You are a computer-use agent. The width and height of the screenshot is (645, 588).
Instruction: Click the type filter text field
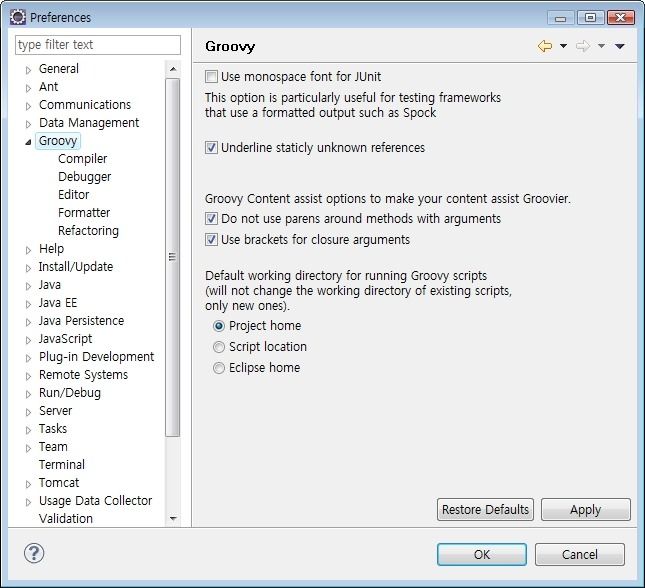[x=98, y=44]
